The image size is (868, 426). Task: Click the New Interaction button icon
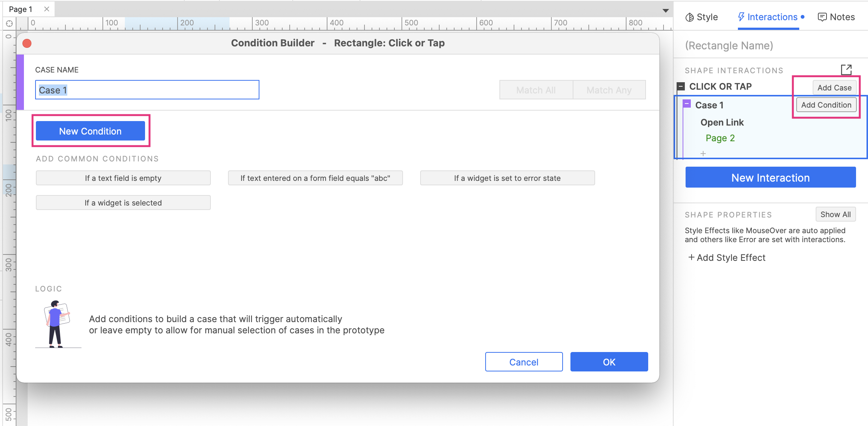770,177
